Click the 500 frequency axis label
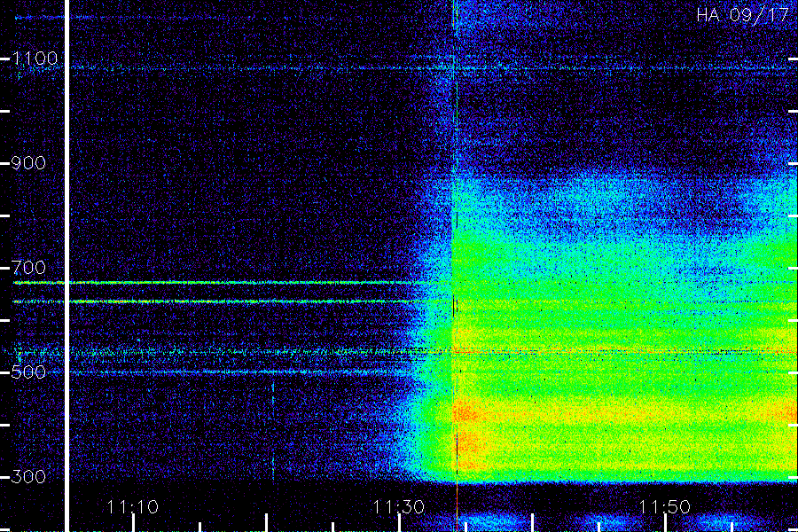 tap(28, 372)
